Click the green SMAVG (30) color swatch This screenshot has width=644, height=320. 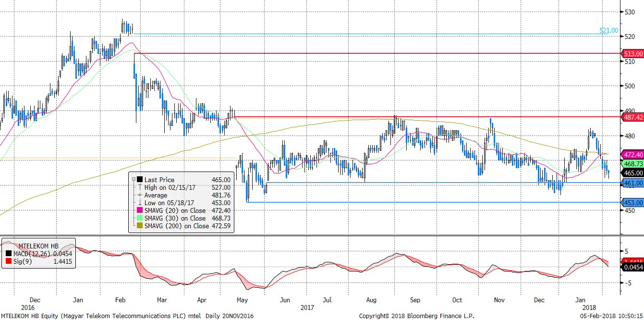[x=140, y=218]
